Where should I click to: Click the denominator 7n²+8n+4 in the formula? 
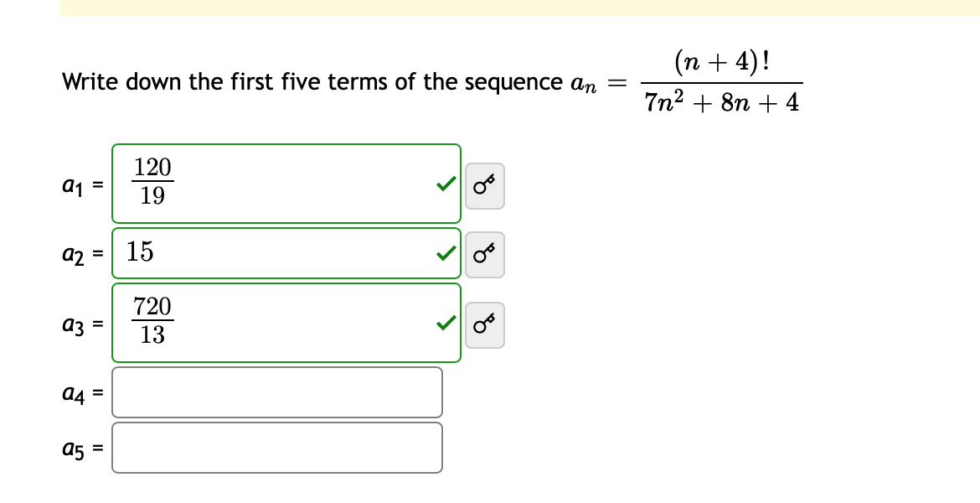pos(722,102)
